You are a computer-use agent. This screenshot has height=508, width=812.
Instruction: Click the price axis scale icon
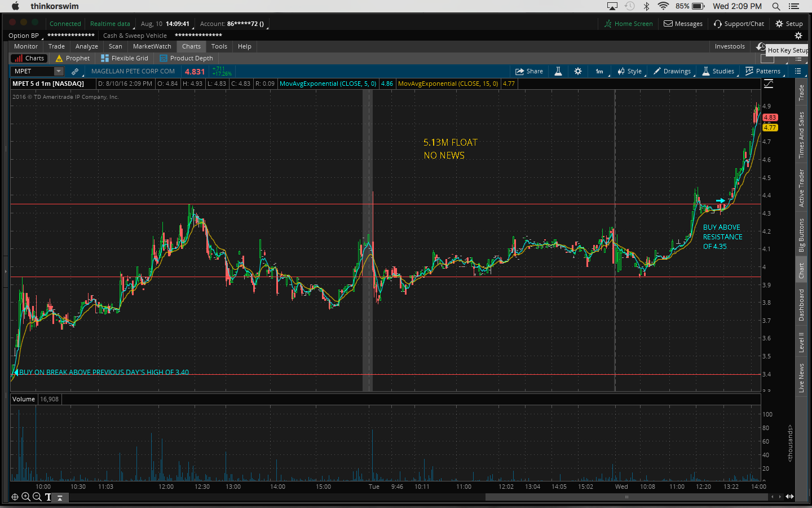(769, 84)
